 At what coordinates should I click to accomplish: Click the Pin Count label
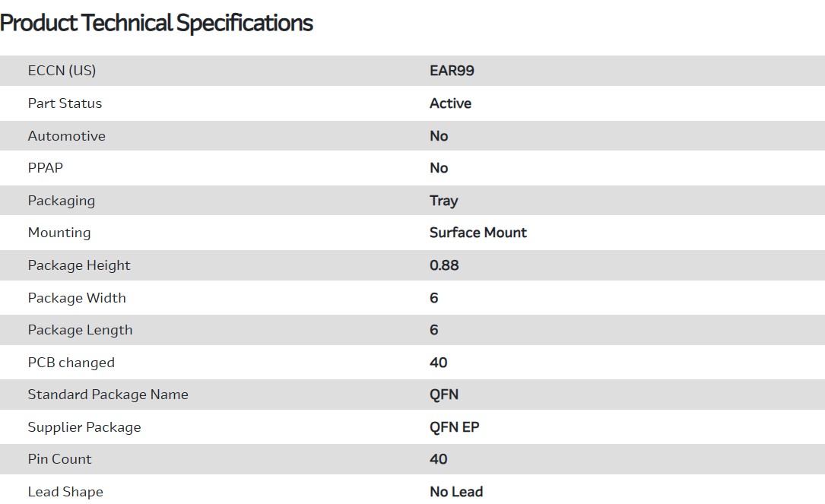(x=59, y=459)
